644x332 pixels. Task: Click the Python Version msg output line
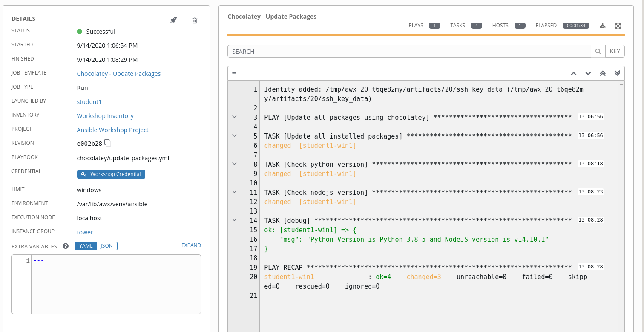pos(414,240)
